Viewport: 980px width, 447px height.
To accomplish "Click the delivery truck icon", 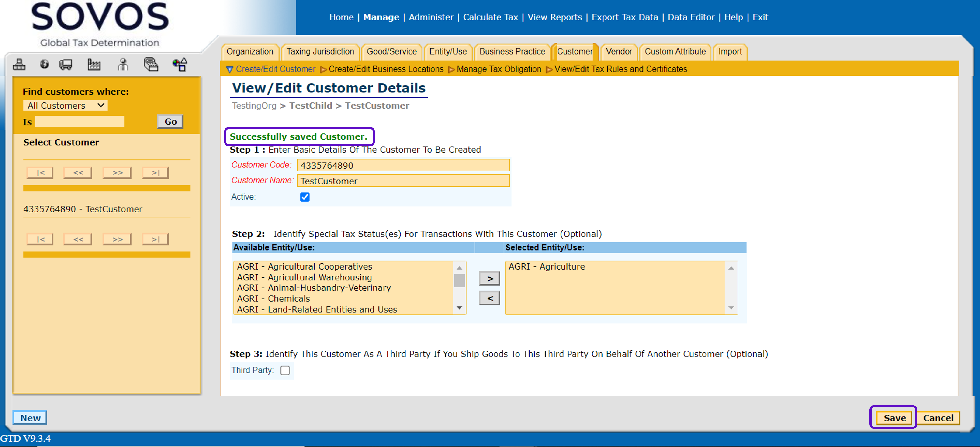I will (x=66, y=65).
